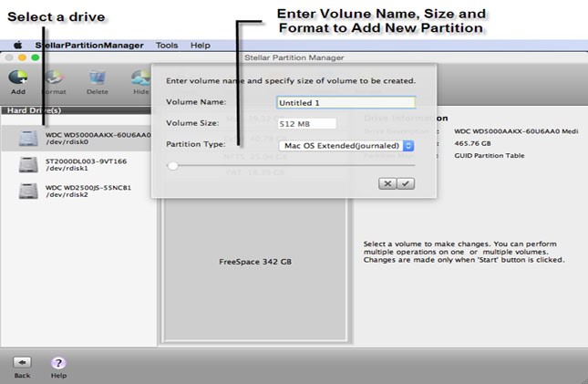Click the Format toolbar icon
Image resolution: width=588 pixels, height=384 pixels.
point(55,78)
